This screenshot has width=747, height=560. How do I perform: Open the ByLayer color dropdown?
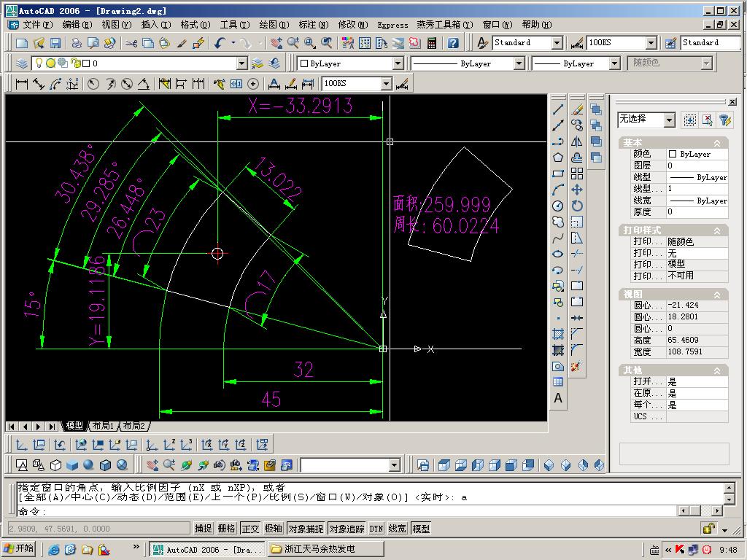click(398, 63)
